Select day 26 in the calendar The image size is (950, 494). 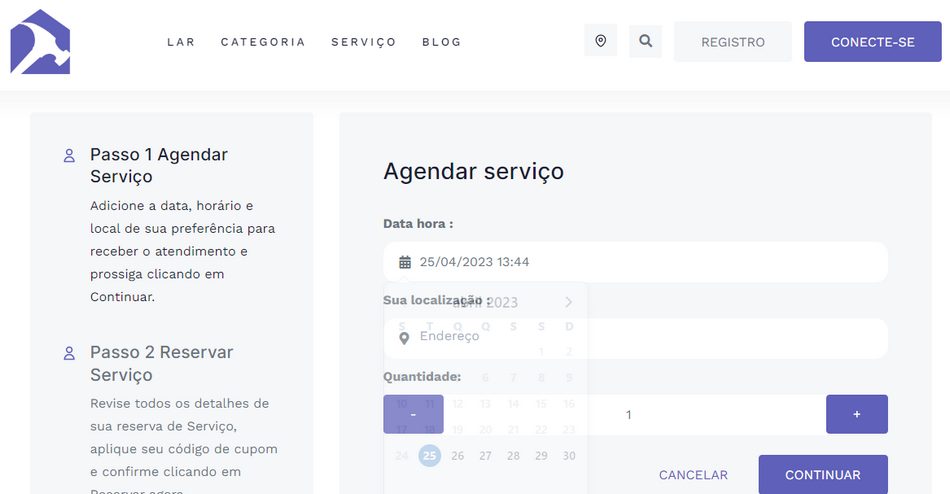[457, 455]
